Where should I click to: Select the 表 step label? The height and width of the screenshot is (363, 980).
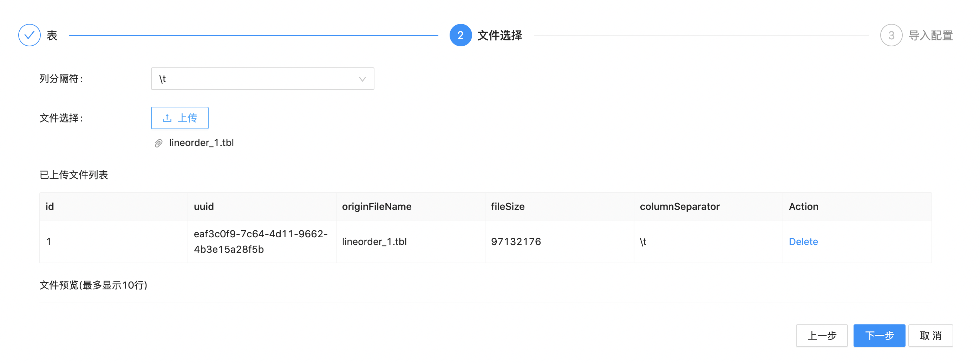coord(52,35)
